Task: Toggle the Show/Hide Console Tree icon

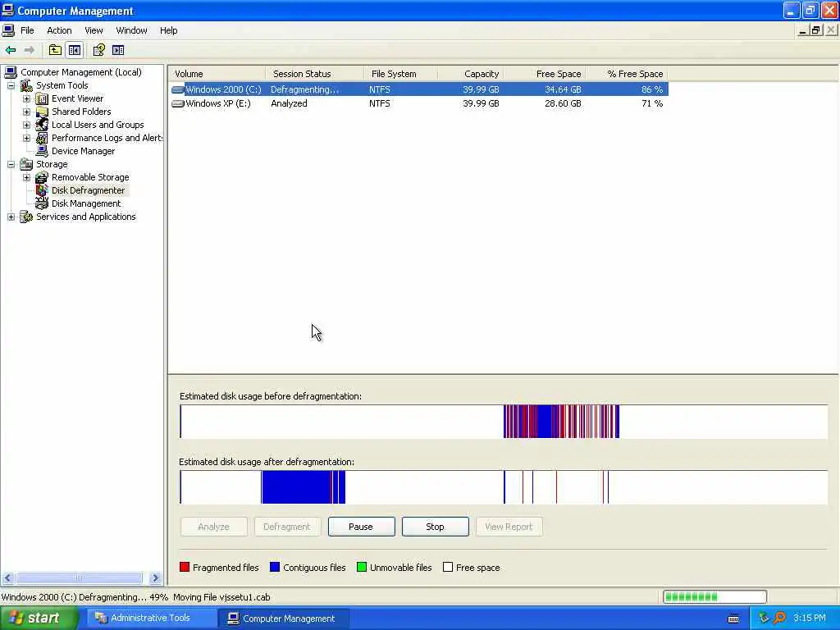Action: pos(75,50)
